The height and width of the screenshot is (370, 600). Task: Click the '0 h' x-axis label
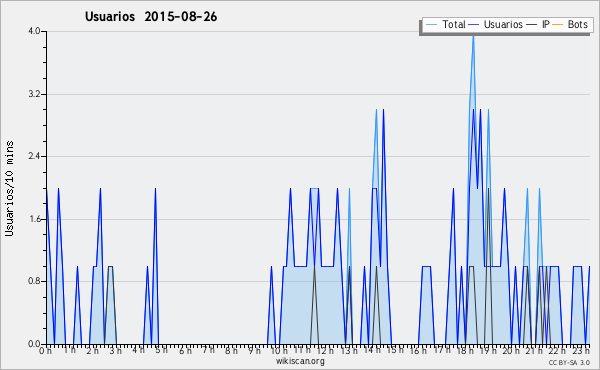click(46, 351)
